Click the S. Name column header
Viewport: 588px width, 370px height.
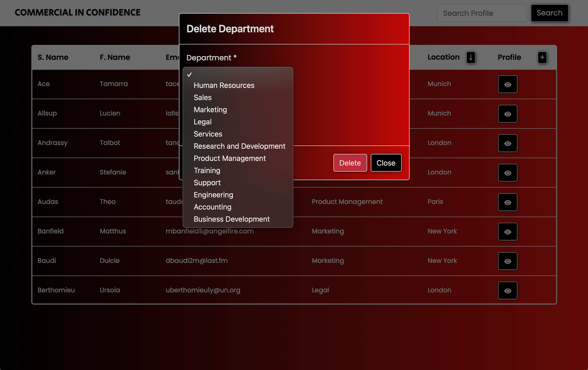point(53,57)
